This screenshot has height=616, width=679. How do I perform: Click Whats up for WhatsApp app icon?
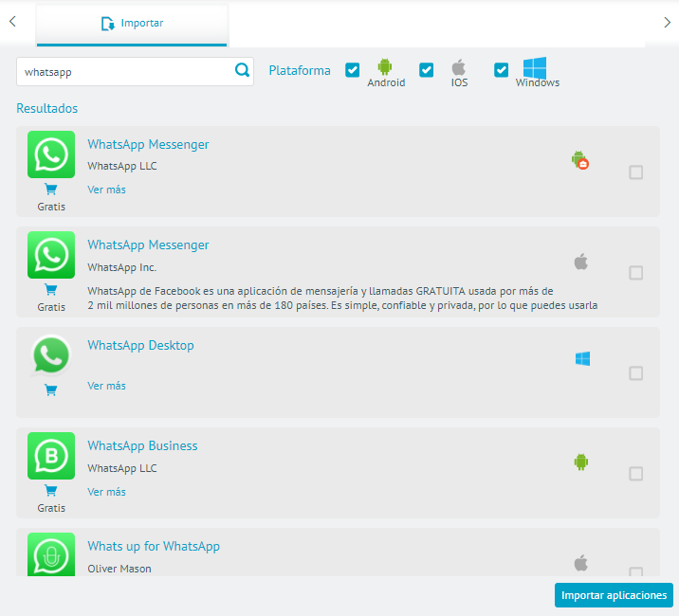[x=51, y=554]
